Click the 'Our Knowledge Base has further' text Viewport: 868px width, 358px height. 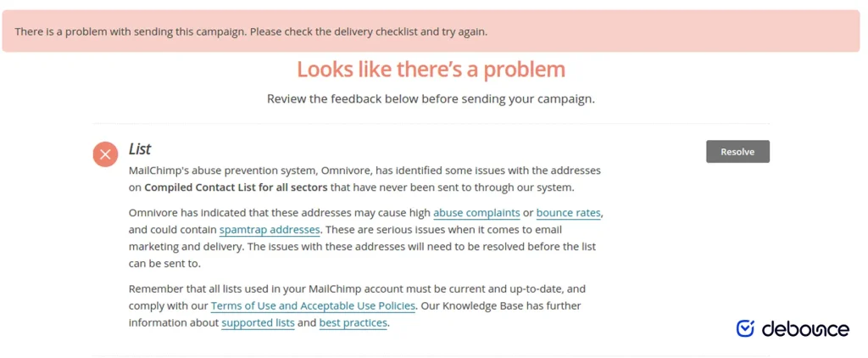[500, 305]
